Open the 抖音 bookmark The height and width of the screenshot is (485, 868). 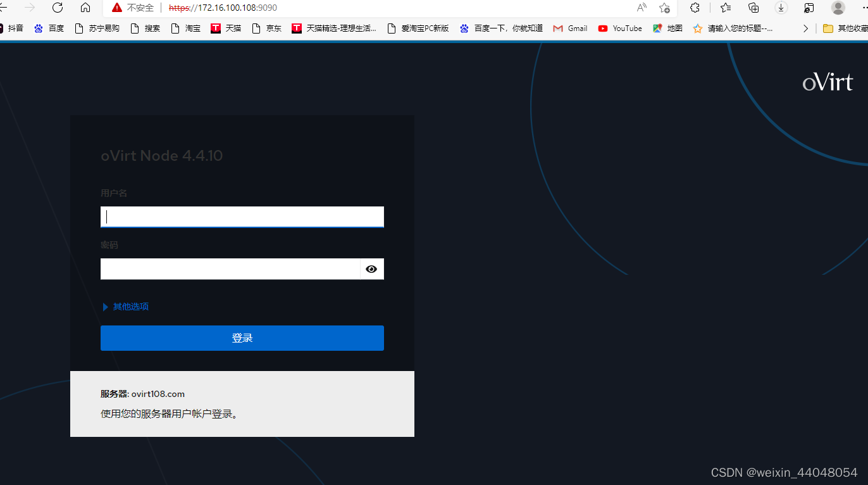11,28
